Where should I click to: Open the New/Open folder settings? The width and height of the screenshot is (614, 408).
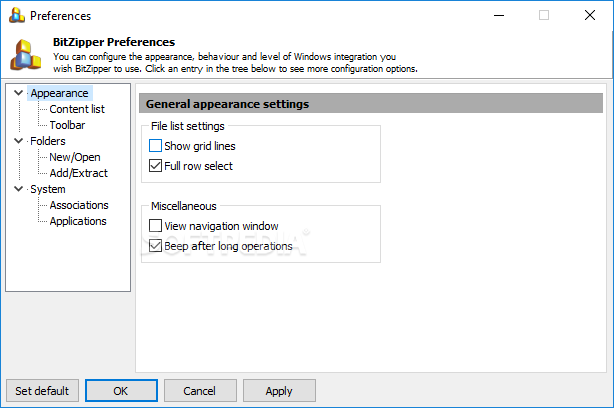tap(75, 157)
